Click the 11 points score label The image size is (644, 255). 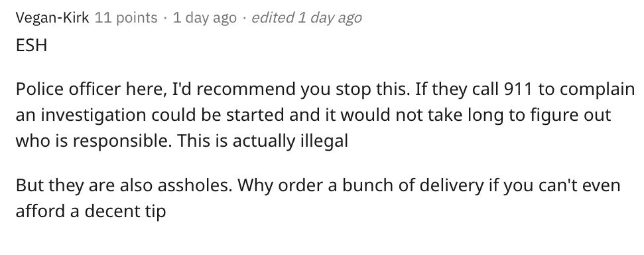[x=126, y=18]
